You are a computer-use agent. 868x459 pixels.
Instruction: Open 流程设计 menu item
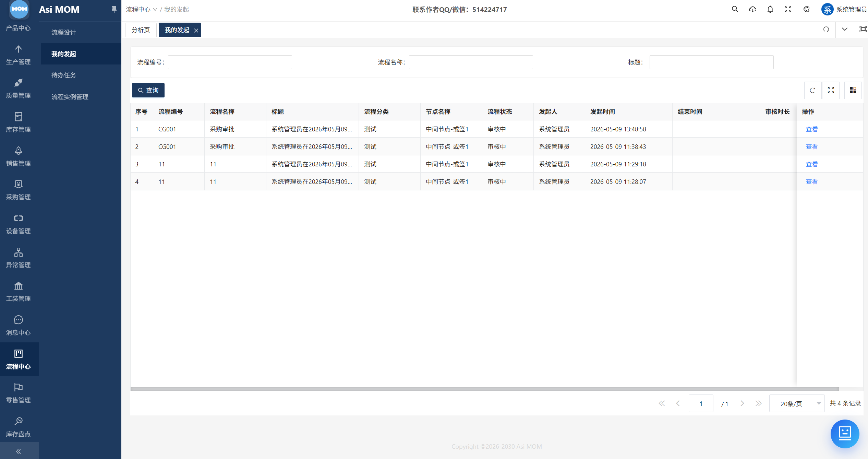pos(81,32)
